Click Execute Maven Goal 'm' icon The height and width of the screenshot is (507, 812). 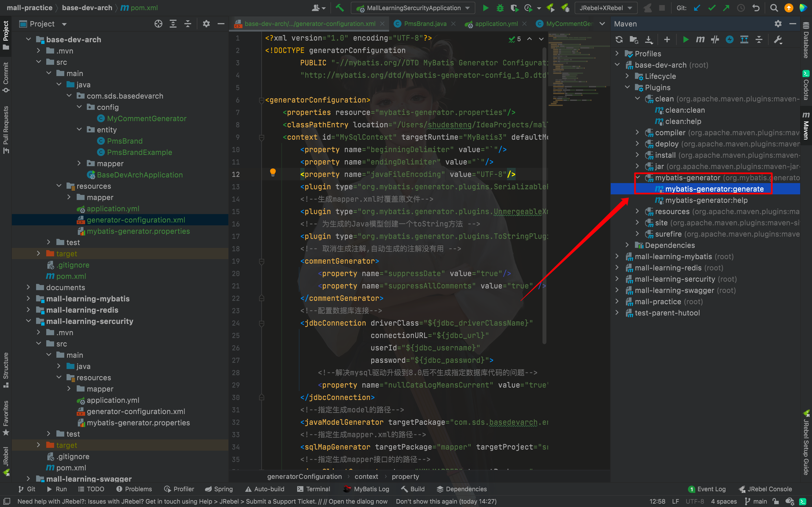(x=700, y=39)
